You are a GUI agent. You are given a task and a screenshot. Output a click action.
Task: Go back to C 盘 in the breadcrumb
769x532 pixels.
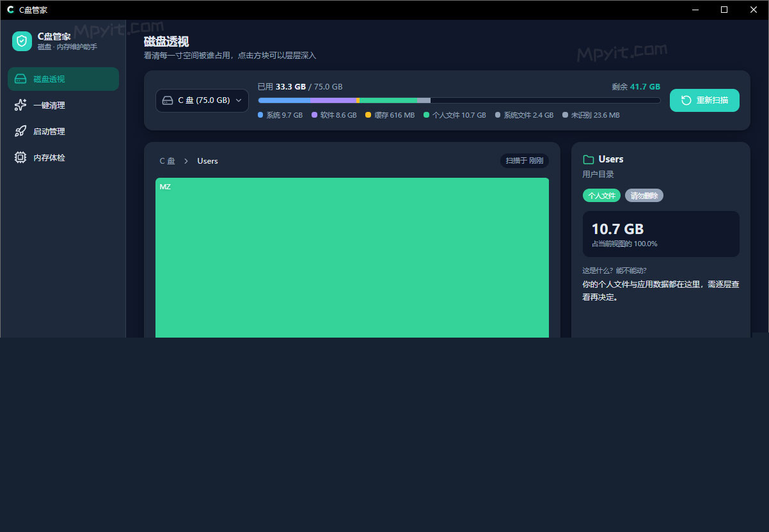click(x=167, y=161)
